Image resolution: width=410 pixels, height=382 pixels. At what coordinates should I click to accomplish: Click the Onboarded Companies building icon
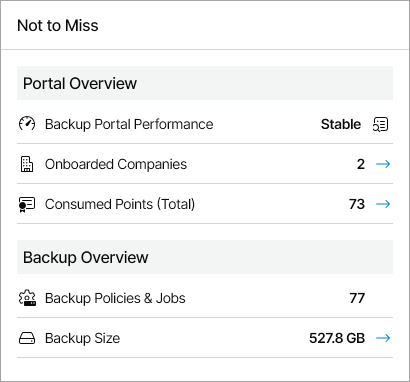tap(27, 164)
